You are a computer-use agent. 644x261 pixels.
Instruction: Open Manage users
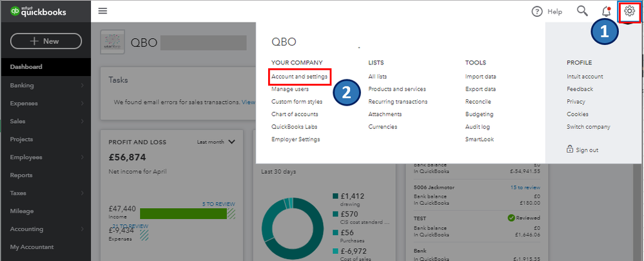tap(290, 89)
